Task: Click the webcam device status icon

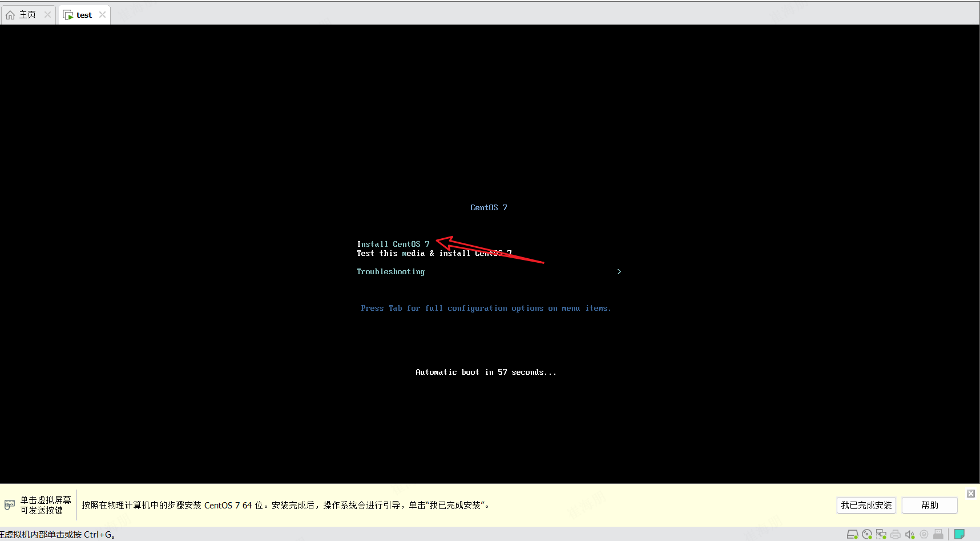Action: [924, 535]
